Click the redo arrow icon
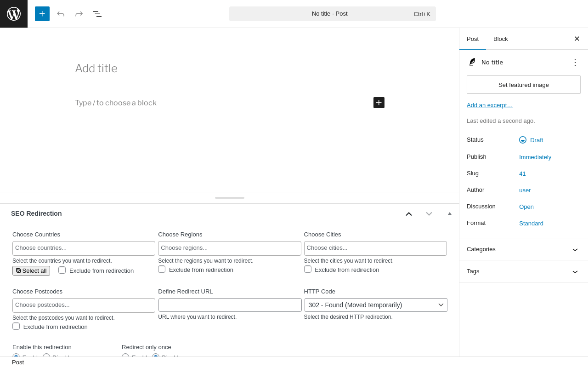The height and width of the screenshot is (368, 588). [79, 14]
